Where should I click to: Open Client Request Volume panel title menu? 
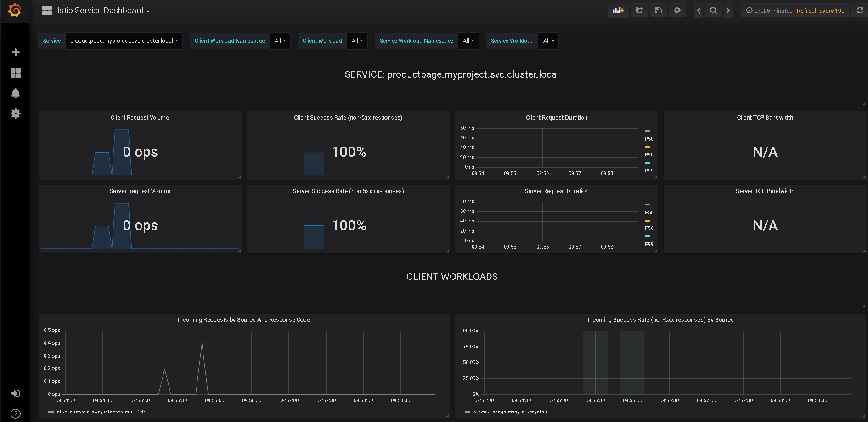click(140, 118)
